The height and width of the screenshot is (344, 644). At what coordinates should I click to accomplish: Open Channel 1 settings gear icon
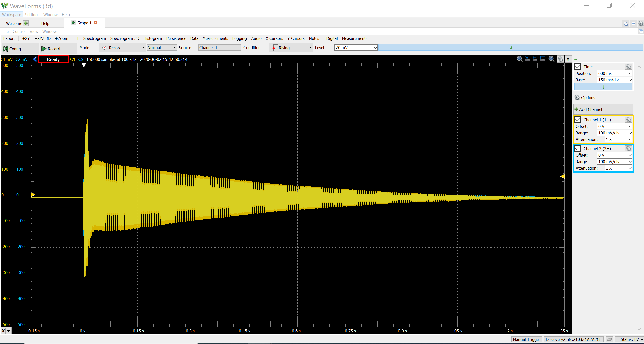point(628,120)
